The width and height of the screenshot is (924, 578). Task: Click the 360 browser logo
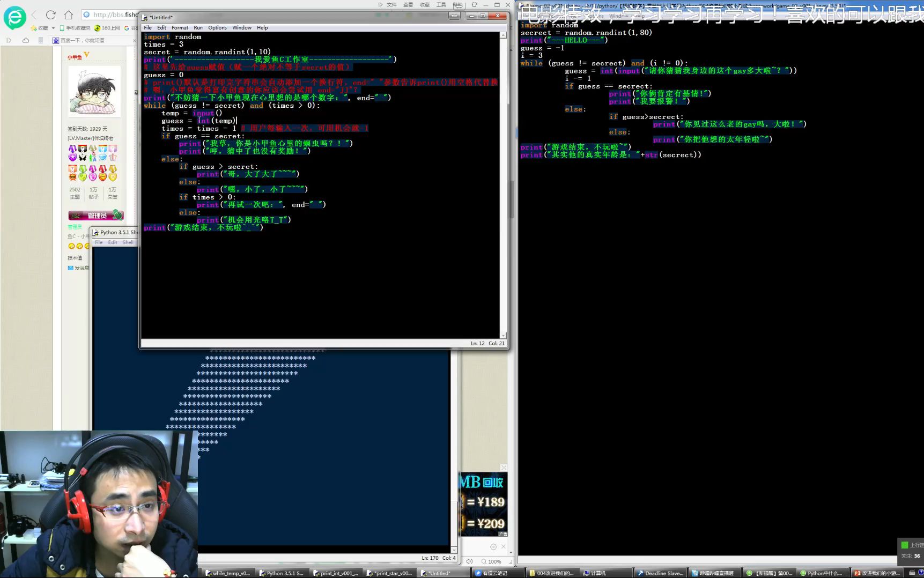14,18
